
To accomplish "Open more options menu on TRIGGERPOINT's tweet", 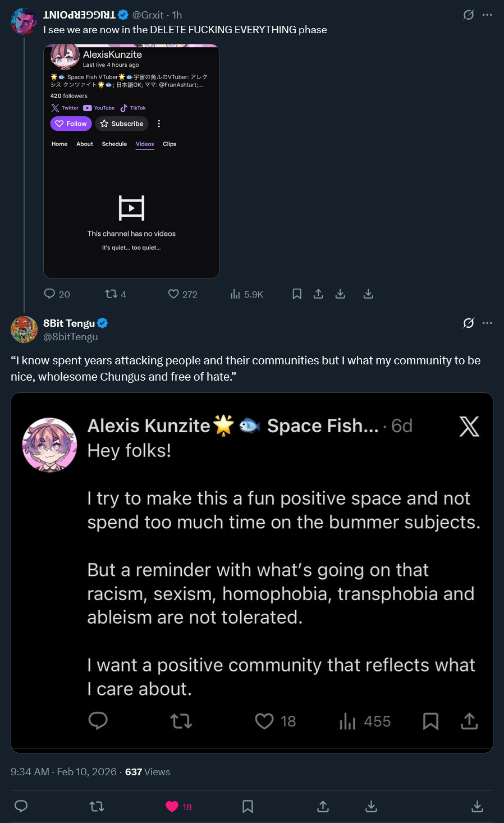I will coord(487,15).
